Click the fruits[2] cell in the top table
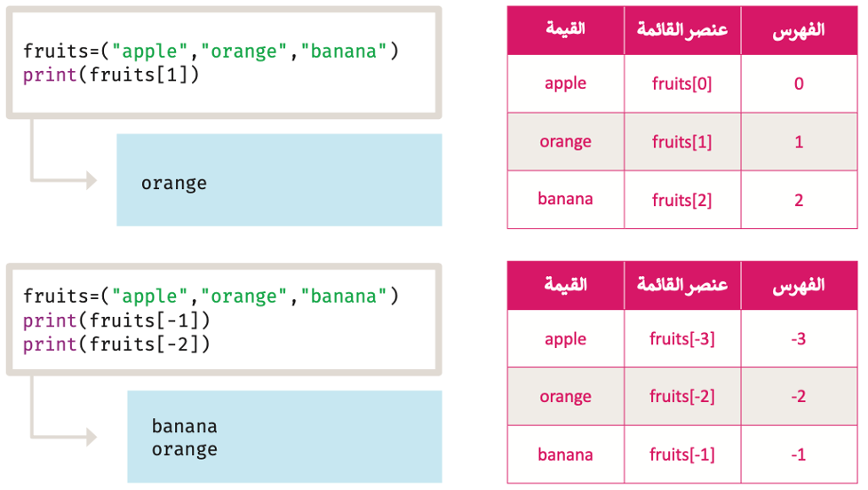 682,200
